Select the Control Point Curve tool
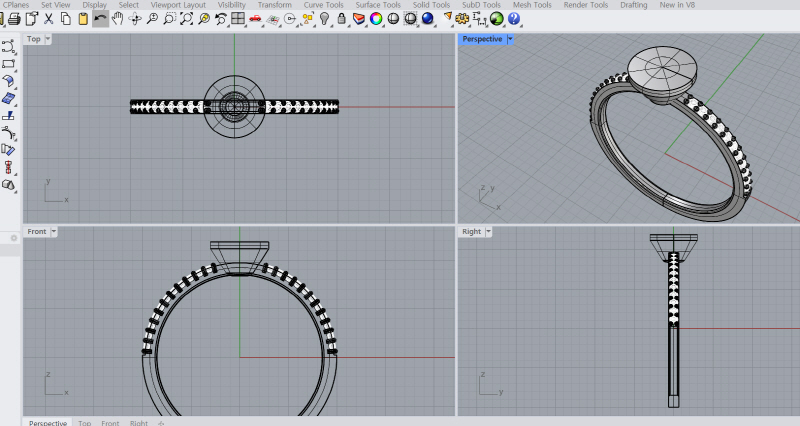Viewport: 800px width, 426px height. (x=8, y=47)
